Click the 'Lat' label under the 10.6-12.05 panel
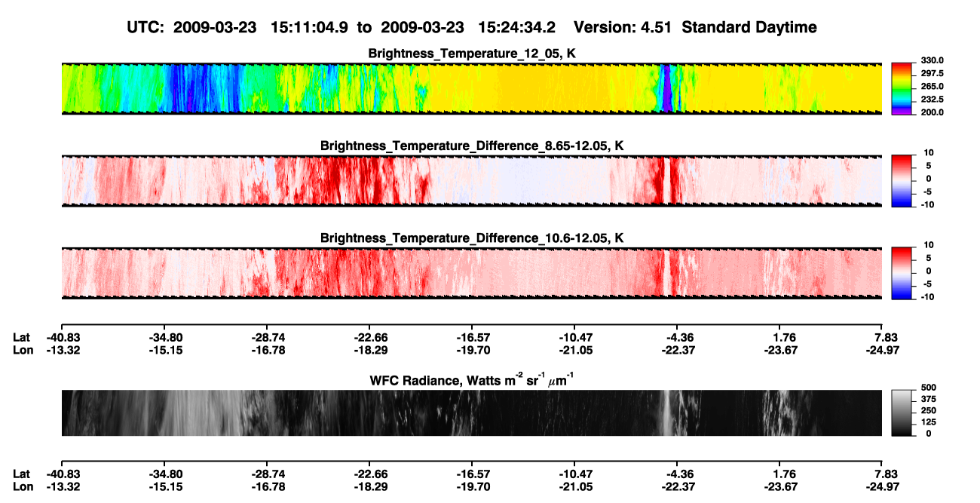The image size is (980, 503). (x=21, y=337)
